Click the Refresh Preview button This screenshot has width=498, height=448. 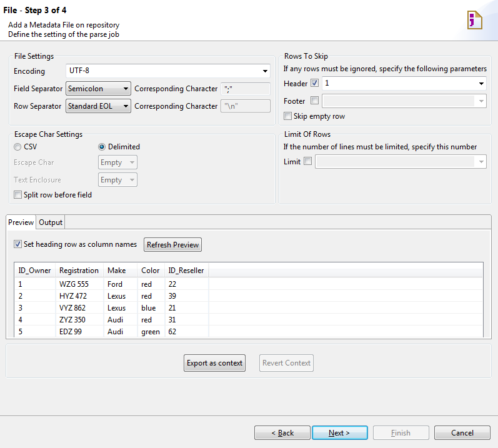point(173,245)
